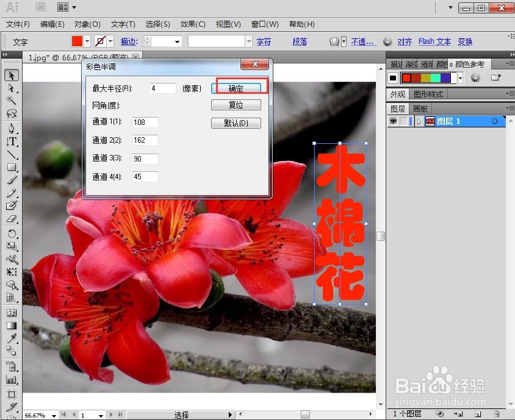Open 效果(C) menu

pyautogui.click(x=193, y=24)
